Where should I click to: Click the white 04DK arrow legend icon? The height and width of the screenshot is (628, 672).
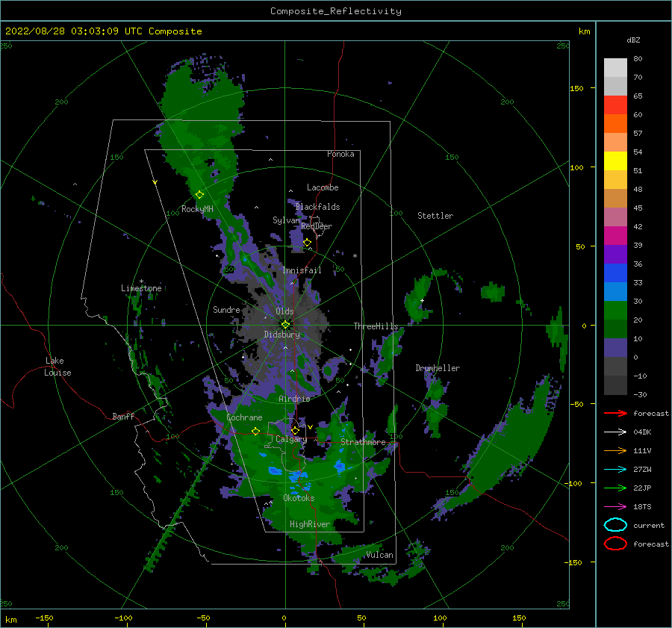(615, 432)
